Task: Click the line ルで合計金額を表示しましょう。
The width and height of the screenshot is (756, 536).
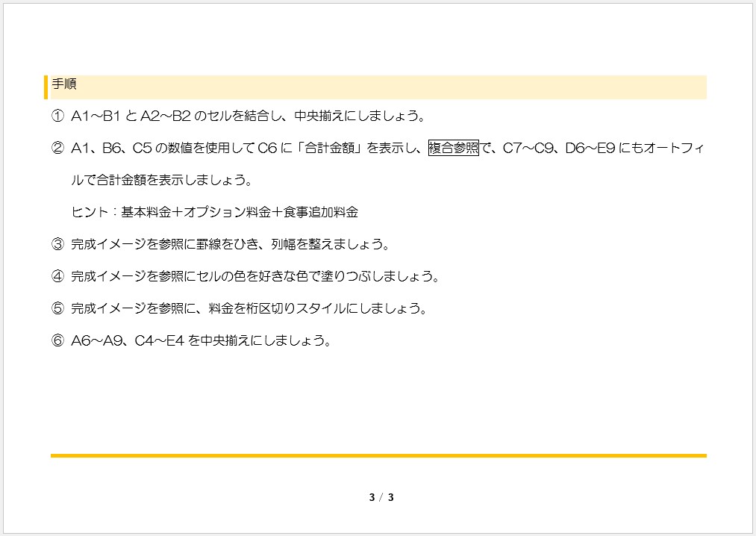Action: (x=162, y=180)
